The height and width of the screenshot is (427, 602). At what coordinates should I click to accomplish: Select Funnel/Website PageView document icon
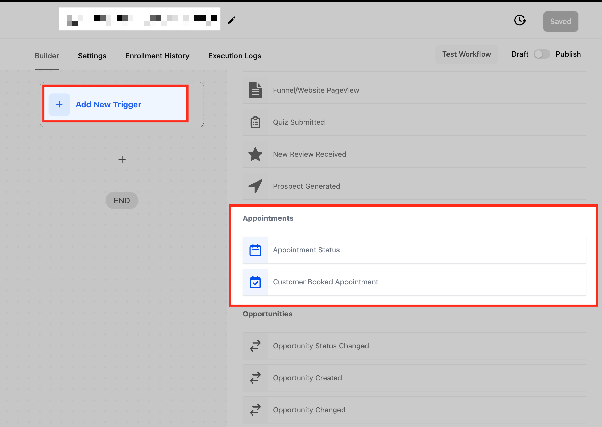pyautogui.click(x=255, y=90)
